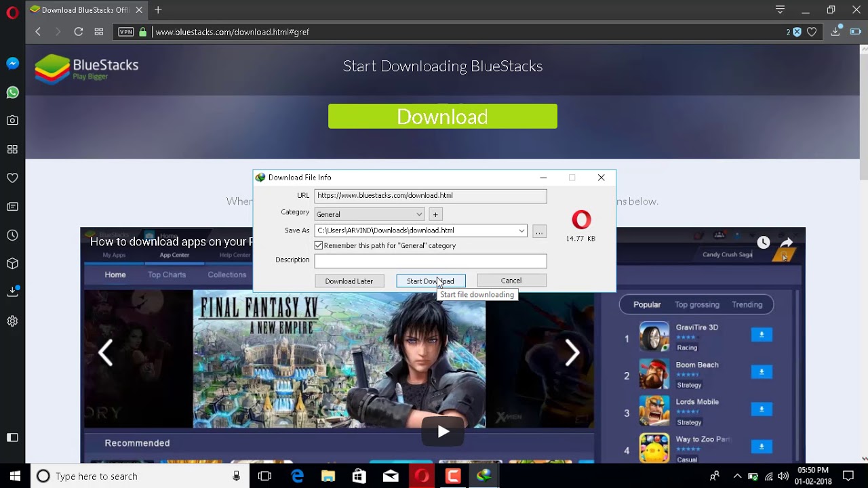
Task: Bookmark page with heart icon
Action: (812, 32)
